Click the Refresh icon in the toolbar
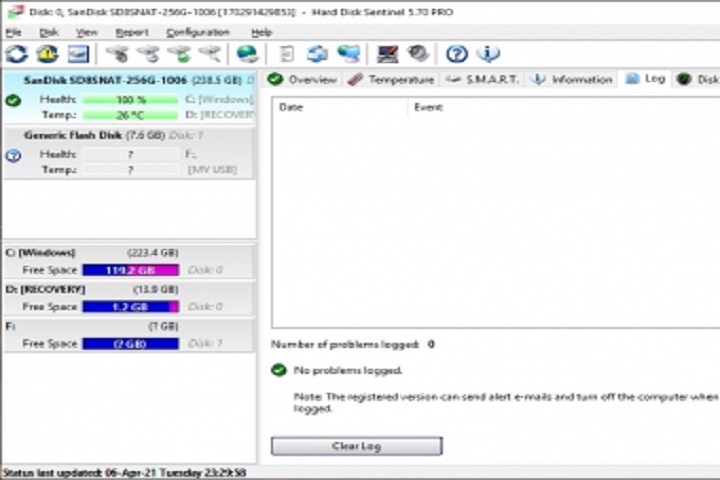Image resolution: width=720 pixels, height=480 pixels. [16, 54]
